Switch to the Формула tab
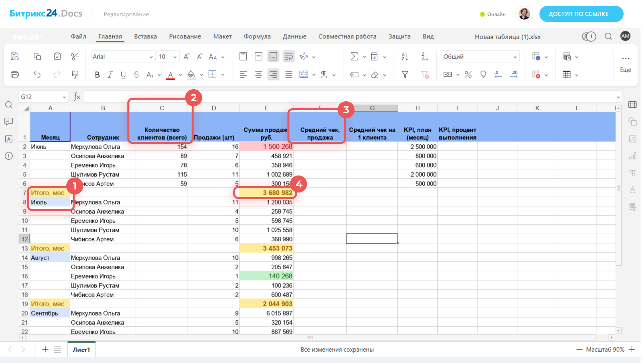644x363 pixels. pyautogui.click(x=257, y=36)
